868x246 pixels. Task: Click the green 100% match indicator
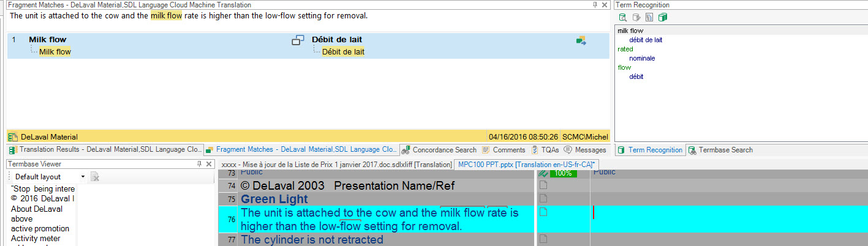[562, 173]
